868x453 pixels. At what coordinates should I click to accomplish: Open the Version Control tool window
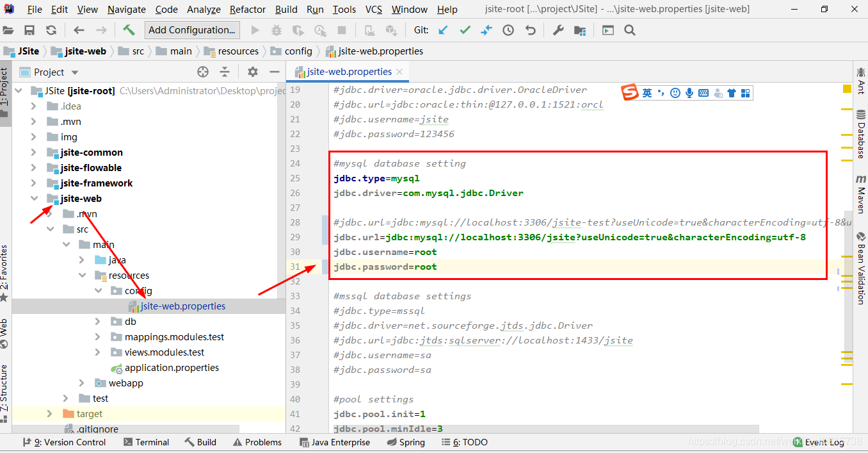coord(64,442)
